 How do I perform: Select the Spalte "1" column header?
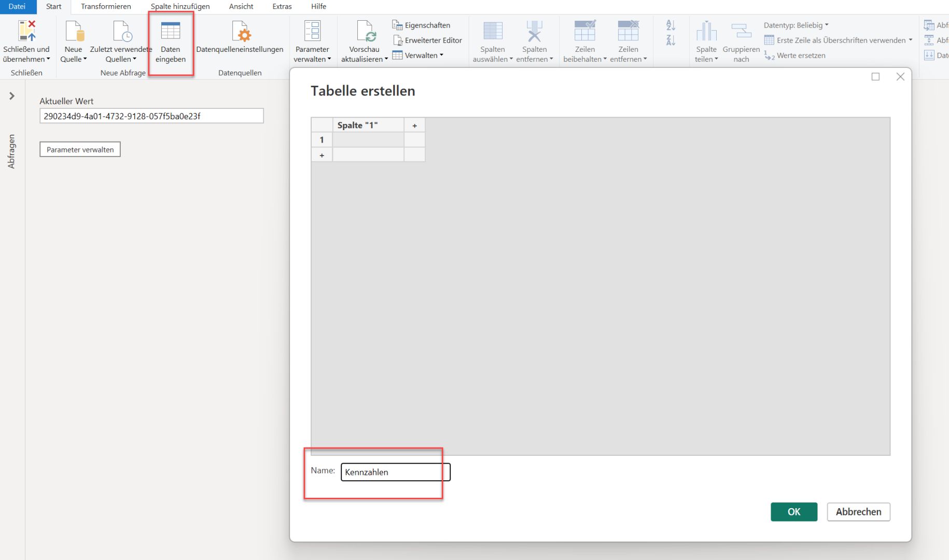(368, 125)
